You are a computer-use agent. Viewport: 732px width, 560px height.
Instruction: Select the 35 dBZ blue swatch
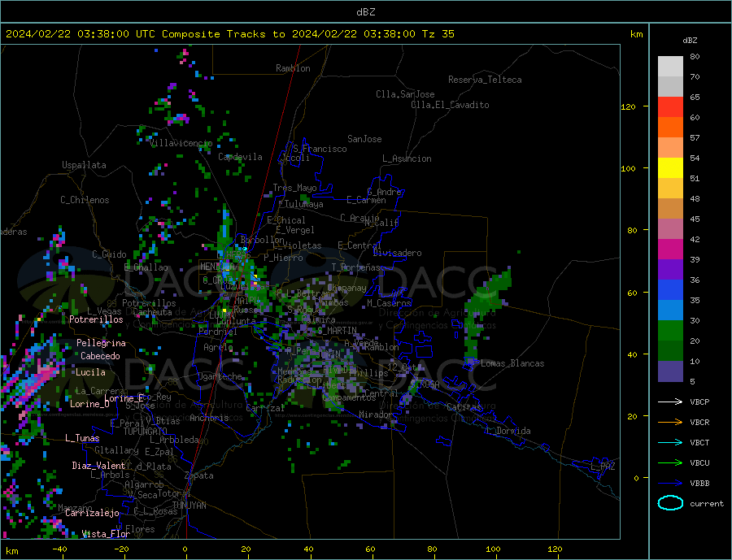pos(670,290)
